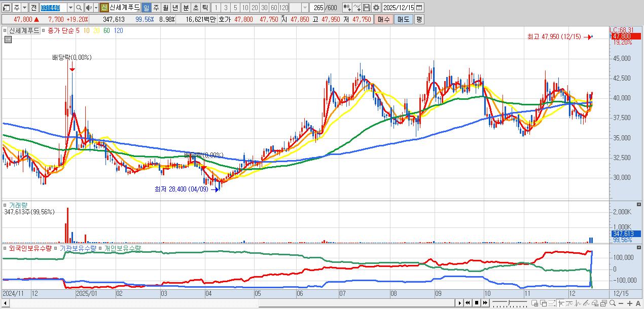Screen dimensions: 644x309
Task: Choose the 60 interval button
Action: tap(274, 8)
